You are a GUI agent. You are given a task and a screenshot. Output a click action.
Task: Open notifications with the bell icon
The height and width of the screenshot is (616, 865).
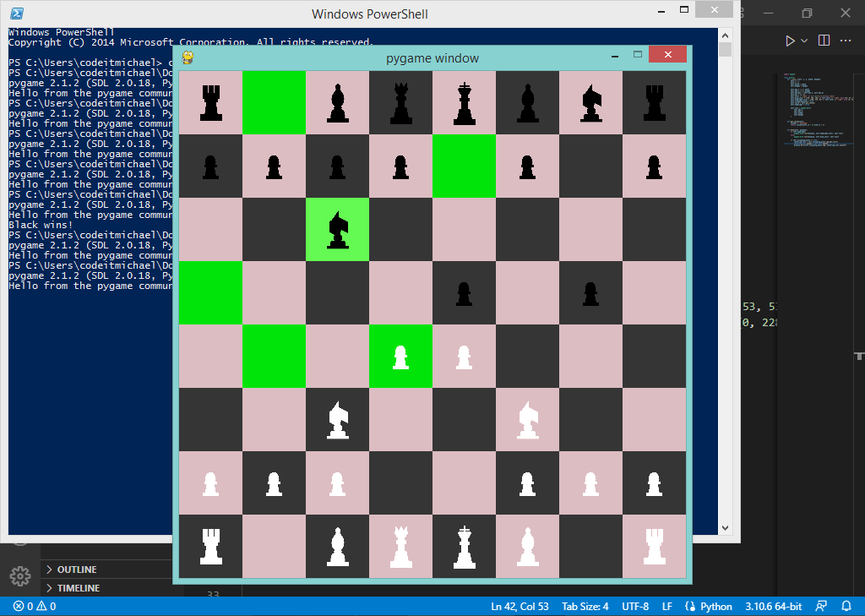point(847,606)
